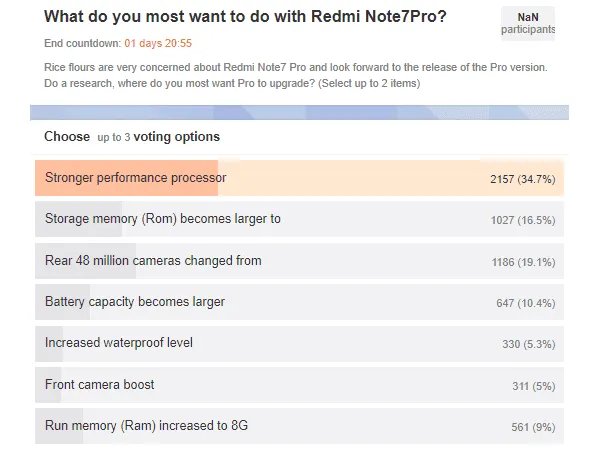Click the 01 days 20:55 countdown timer
The height and width of the screenshot is (450, 600).
click(x=158, y=44)
